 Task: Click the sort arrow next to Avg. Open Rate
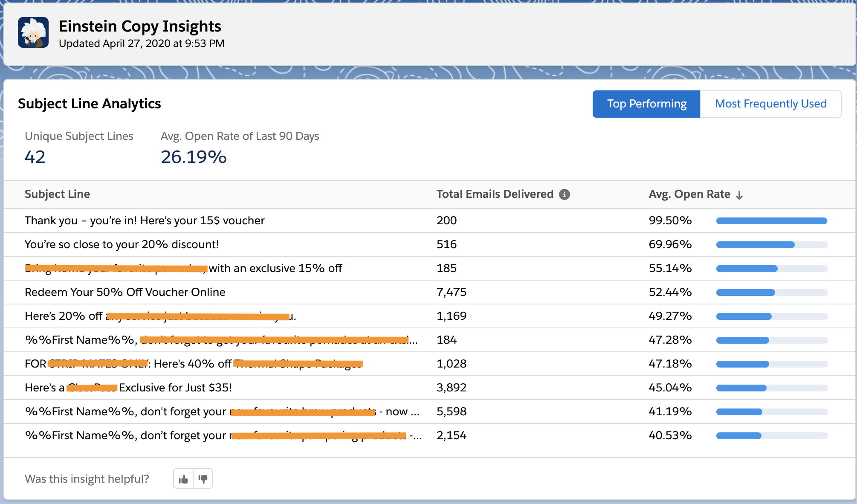tap(739, 194)
